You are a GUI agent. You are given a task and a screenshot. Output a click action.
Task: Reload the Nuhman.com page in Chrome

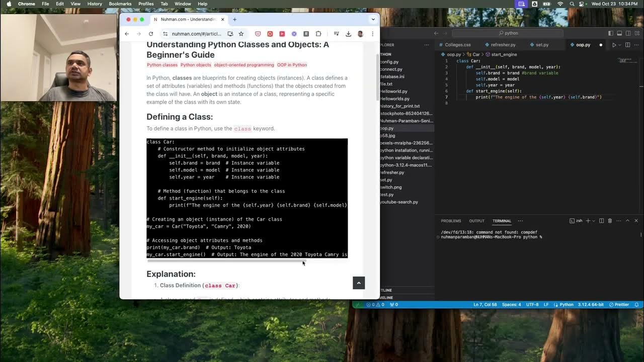click(x=151, y=34)
